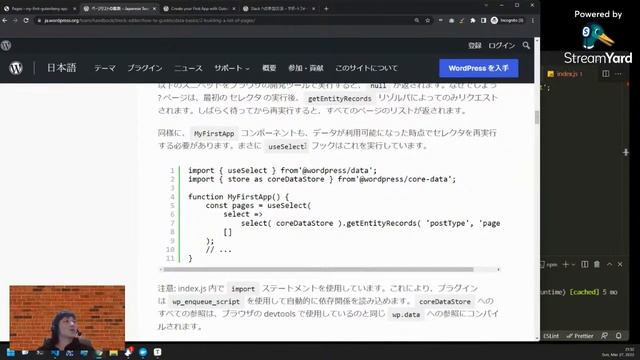This screenshot has height=360, width=640.
Task: Click the ログイン link in the top bar
Action: click(502, 45)
